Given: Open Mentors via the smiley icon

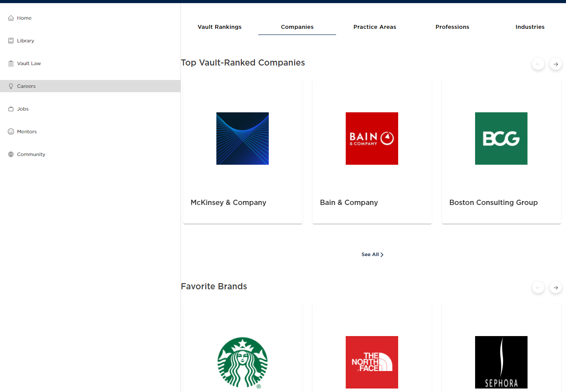Looking at the screenshot, I should [x=11, y=132].
